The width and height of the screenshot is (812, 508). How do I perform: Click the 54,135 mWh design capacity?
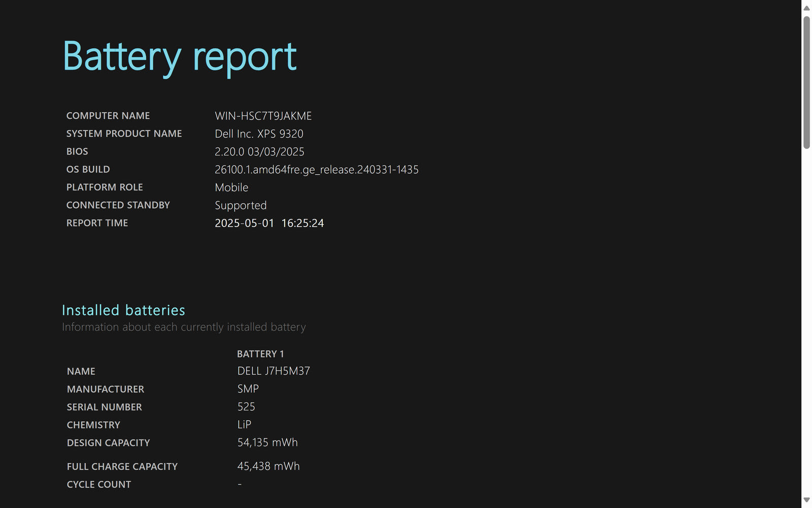[267, 442]
